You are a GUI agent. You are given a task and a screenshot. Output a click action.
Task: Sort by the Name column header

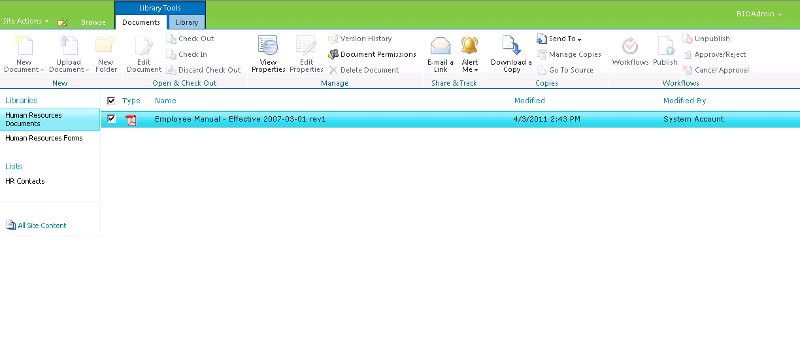pos(165,101)
